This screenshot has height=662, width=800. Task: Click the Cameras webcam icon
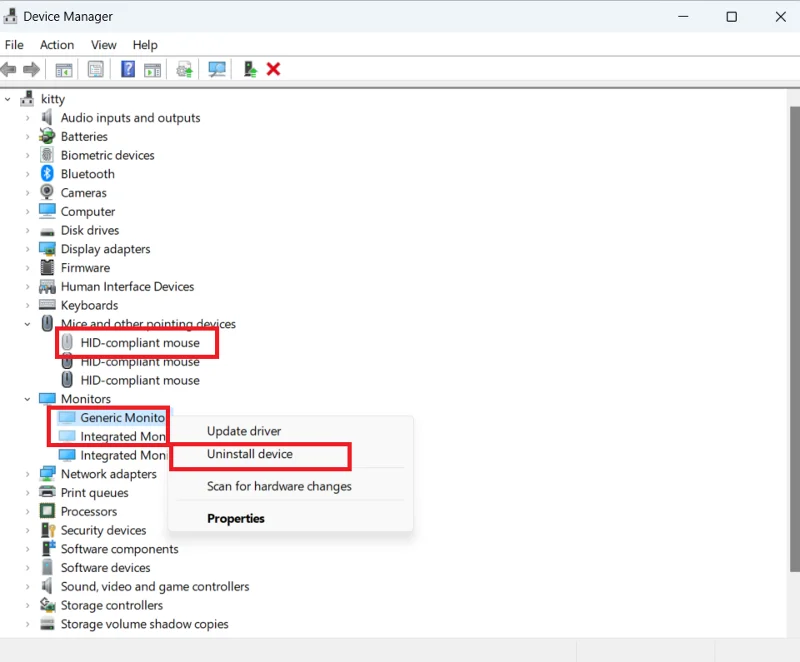coord(47,192)
